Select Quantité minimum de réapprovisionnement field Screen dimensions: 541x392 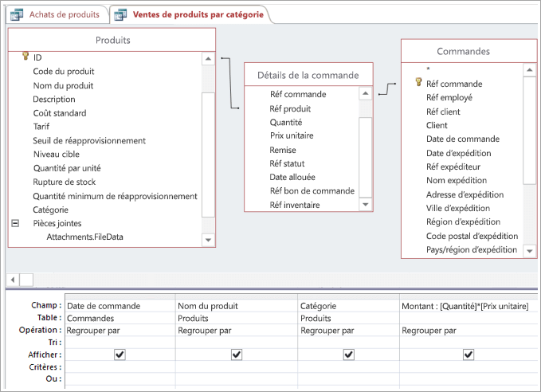point(115,196)
